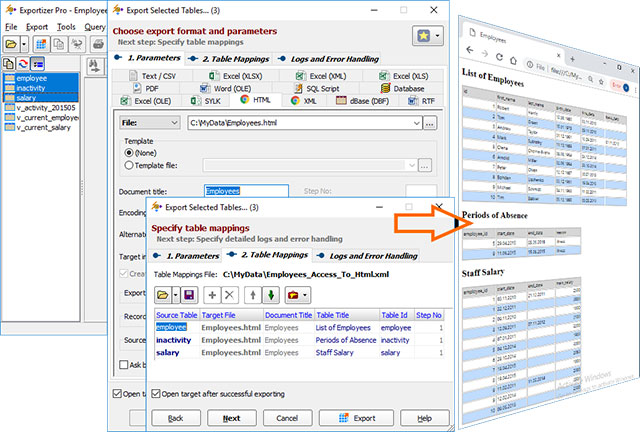Browse for output file with ellipsis button

pos(430,124)
